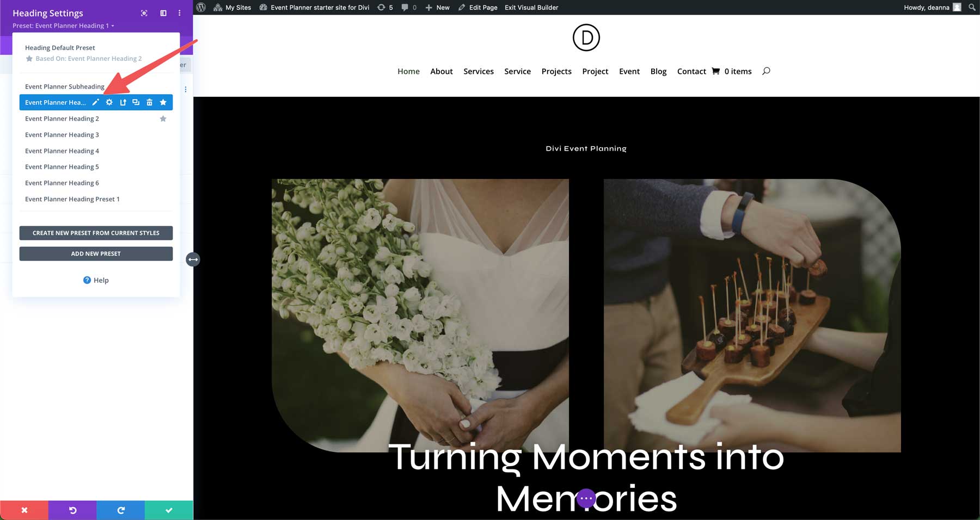The image size is (980, 520).
Task: Open the three-dot menu in Heading Settings header
Action: click(180, 13)
